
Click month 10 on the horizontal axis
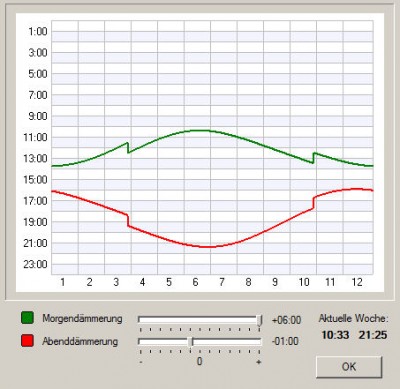(304, 282)
